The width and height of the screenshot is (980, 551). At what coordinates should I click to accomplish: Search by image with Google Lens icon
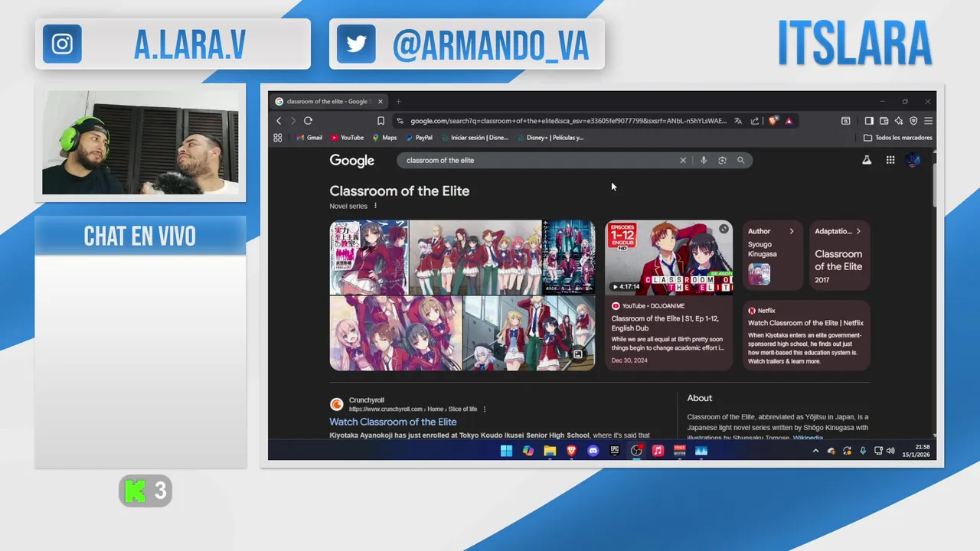722,161
